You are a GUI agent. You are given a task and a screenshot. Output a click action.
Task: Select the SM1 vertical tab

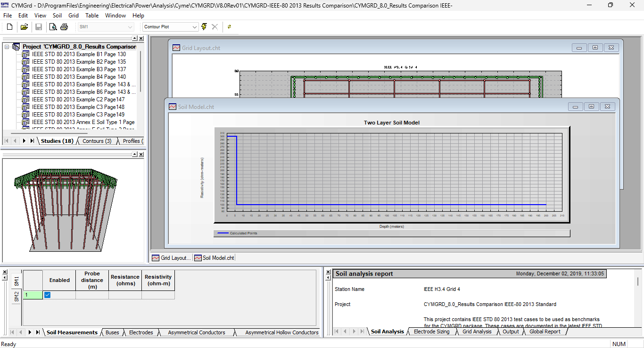[16, 281]
